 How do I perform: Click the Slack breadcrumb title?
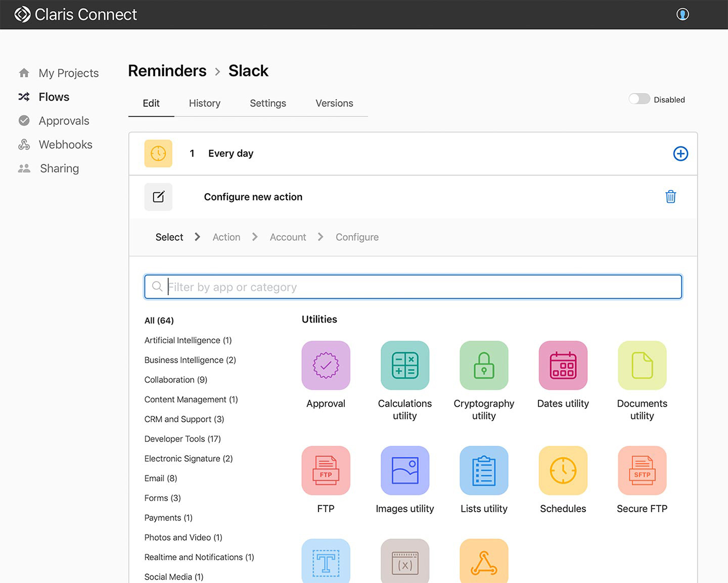(248, 71)
